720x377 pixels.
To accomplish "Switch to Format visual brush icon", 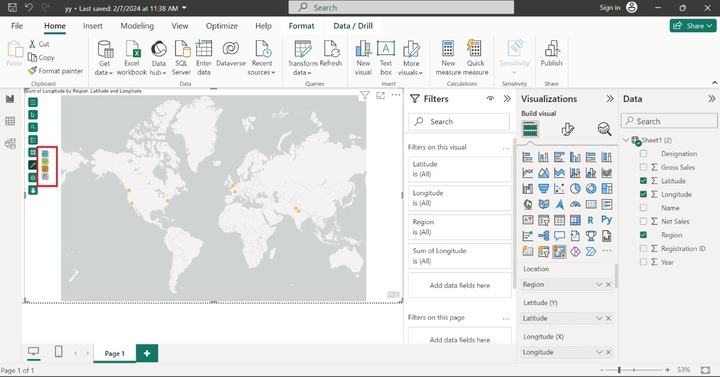I will coord(568,129).
